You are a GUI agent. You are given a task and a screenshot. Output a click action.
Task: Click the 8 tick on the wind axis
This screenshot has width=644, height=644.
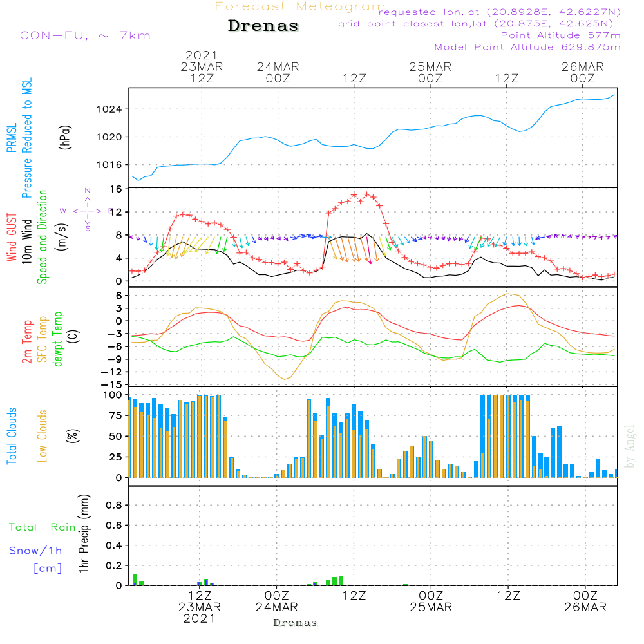119,235
